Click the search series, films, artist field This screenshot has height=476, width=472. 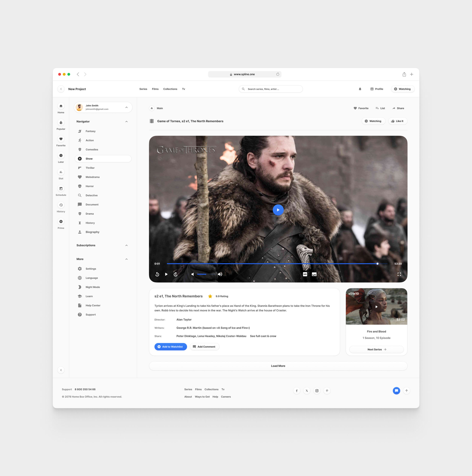point(270,89)
